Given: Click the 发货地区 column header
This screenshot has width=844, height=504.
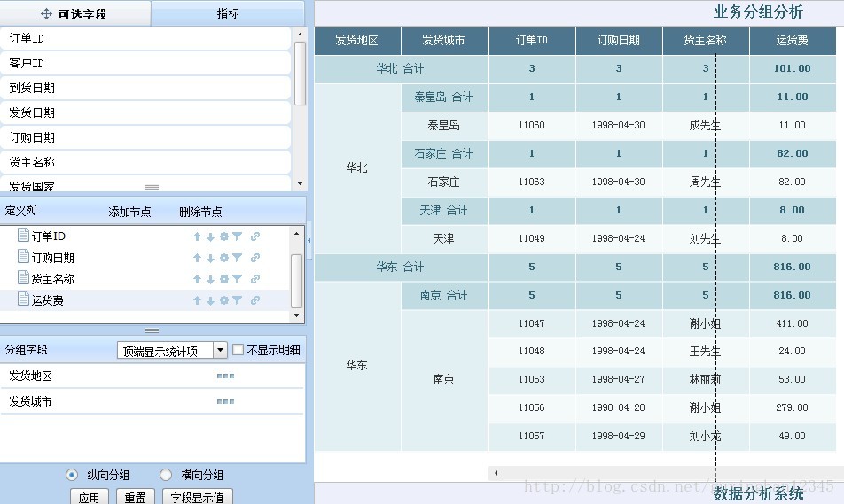Looking at the screenshot, I should pyautogui.click(x=357, y=41).
